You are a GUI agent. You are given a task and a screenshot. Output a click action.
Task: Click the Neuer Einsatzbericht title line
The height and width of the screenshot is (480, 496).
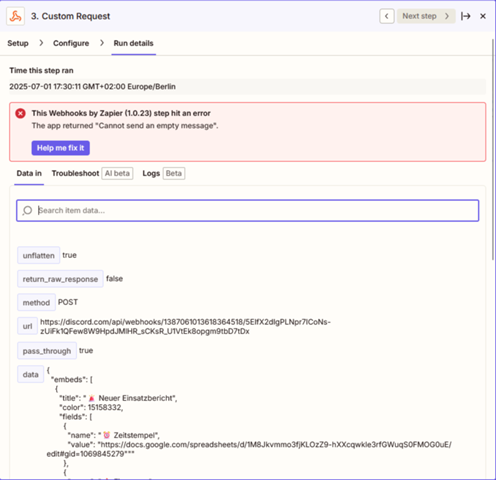tap(118, 398)
